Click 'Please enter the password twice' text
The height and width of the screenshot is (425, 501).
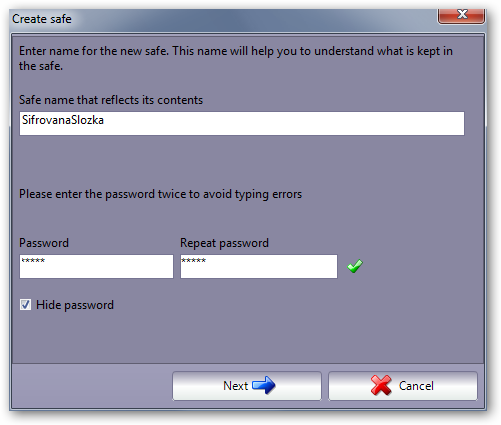coord(160,194)
